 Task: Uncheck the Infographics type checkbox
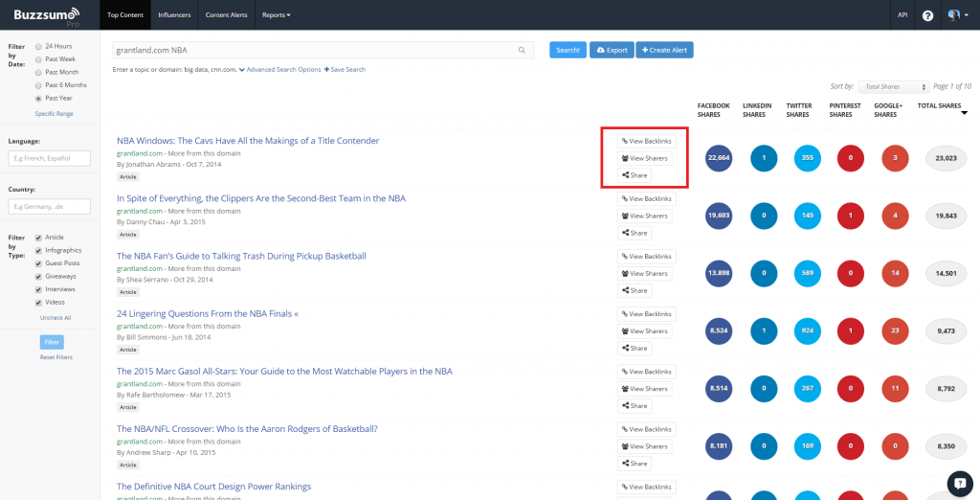[37, 250]
